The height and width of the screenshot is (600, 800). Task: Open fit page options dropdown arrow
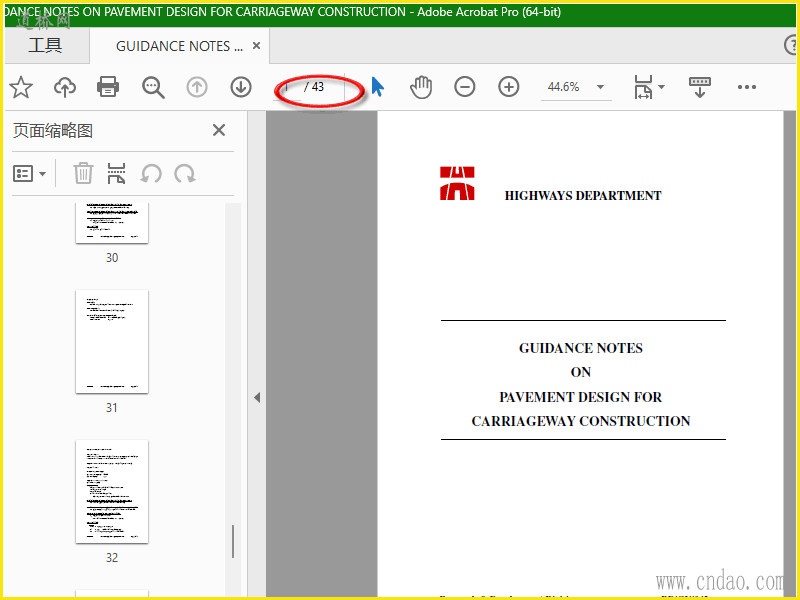click(662, 87)
